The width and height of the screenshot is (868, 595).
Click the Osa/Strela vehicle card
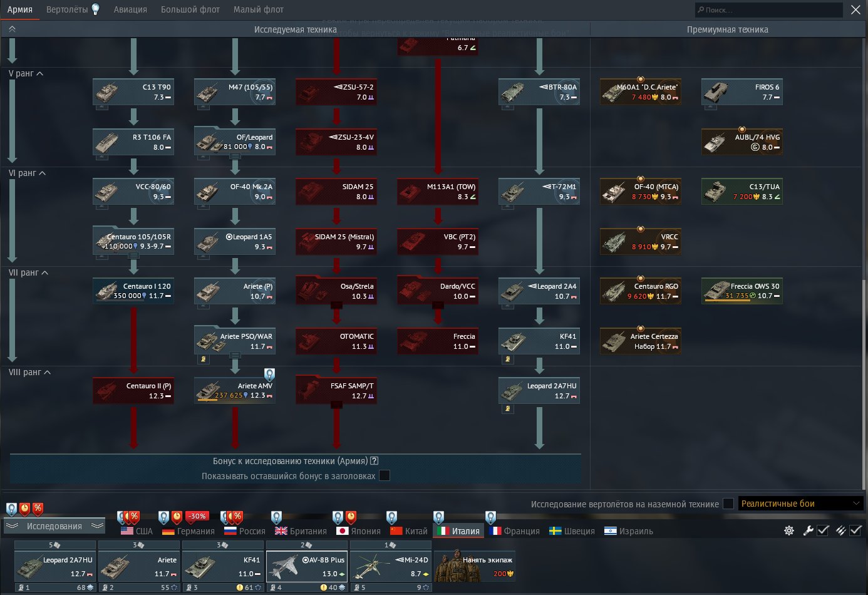336,291
